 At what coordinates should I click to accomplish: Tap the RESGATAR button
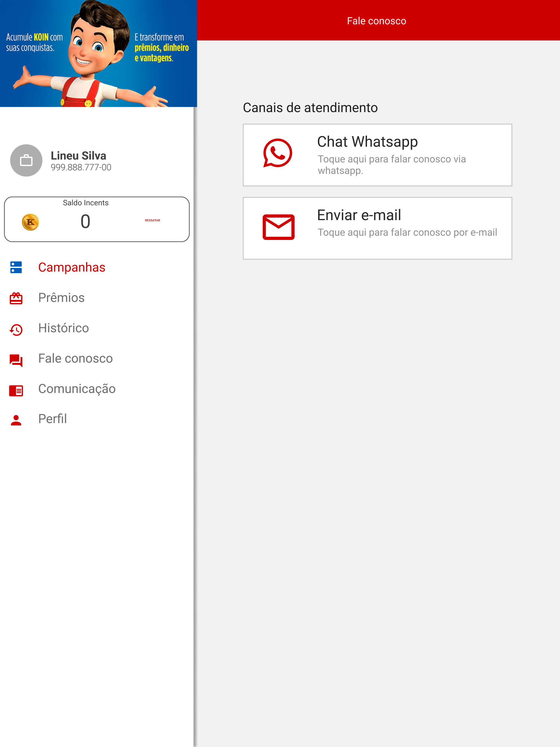point(152,220)
